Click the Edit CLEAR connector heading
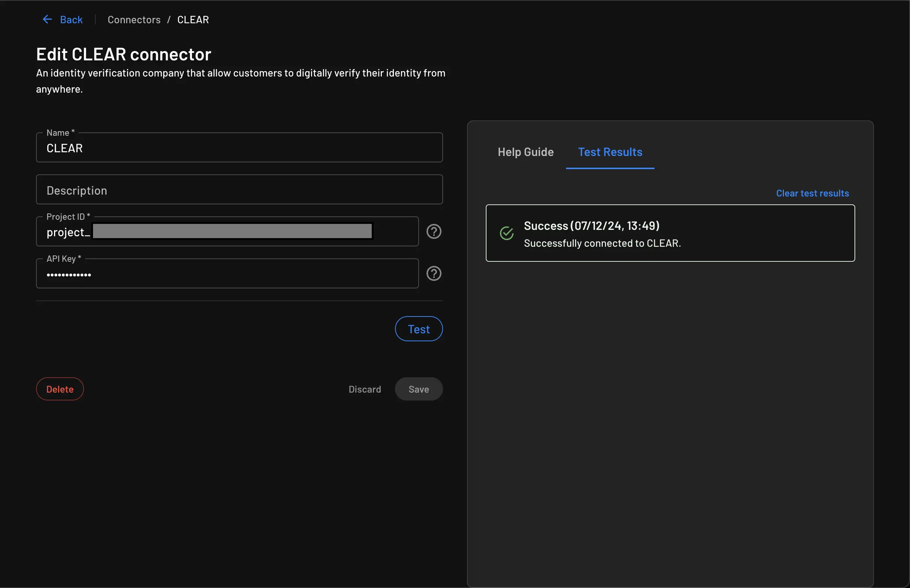 (123, 54)
